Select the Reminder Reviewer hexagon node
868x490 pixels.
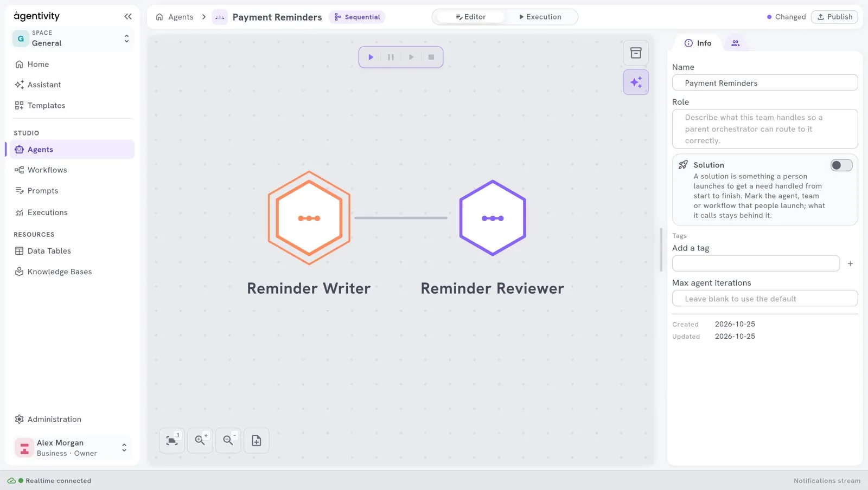point(493,218)
